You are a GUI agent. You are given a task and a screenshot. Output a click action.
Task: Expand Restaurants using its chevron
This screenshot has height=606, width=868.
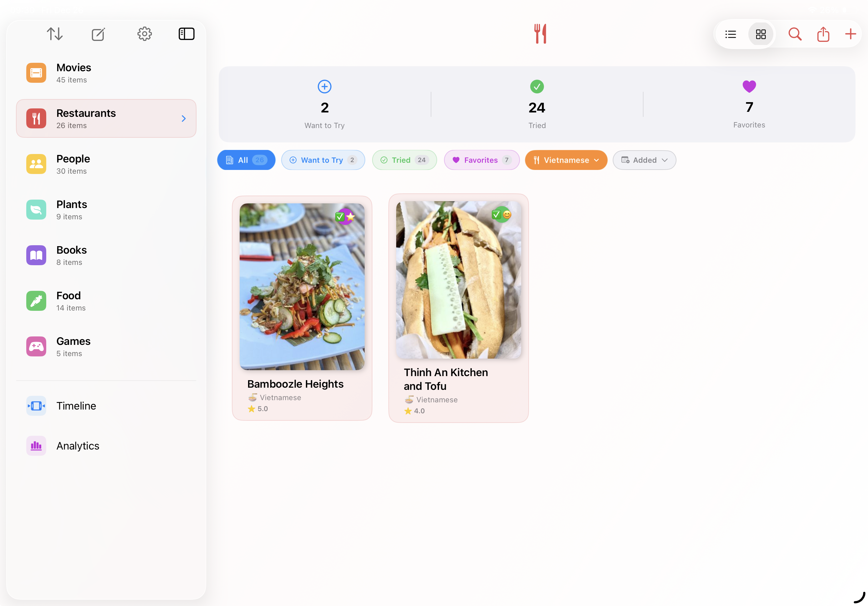pos(184,118)
